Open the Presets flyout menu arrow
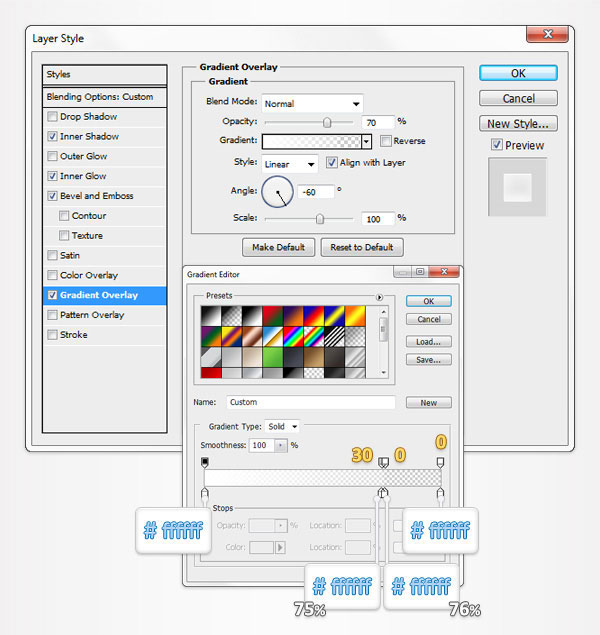This screenshot has width=600, height=635. pyautogui.click(x=379, y=297)
